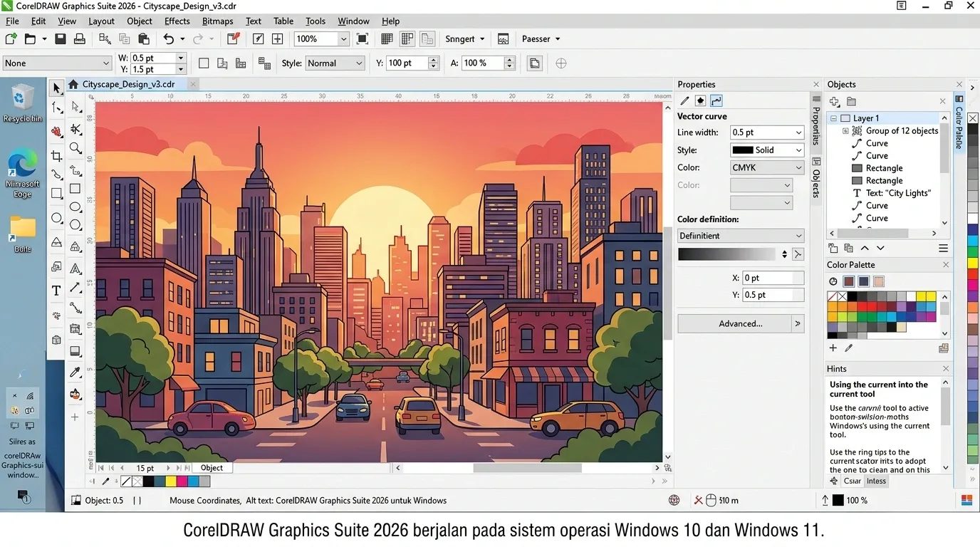This screenshot has height=547, width=980.
Task: Open the Solid line style dropdown
Action: 767,150
